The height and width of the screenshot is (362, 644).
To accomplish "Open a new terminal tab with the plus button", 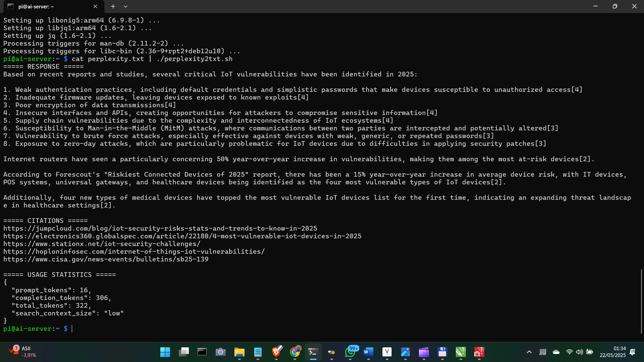I will click(113, 6).
